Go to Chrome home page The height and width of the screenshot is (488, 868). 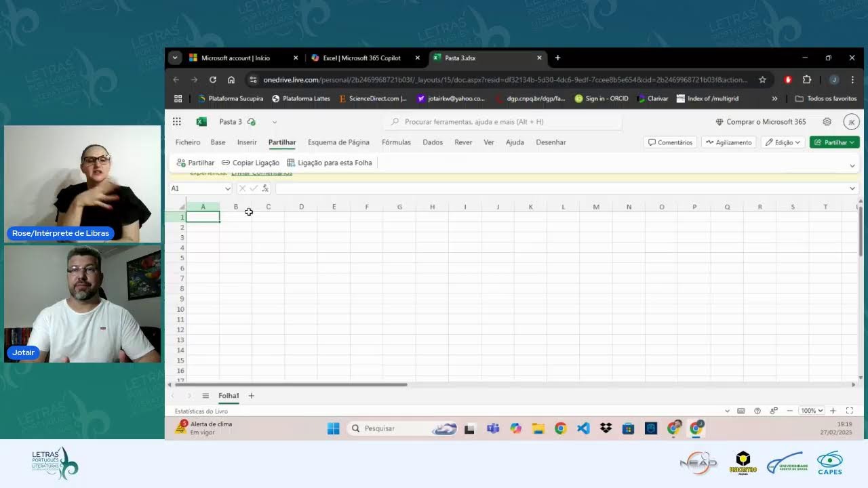(x=231, y=79)
